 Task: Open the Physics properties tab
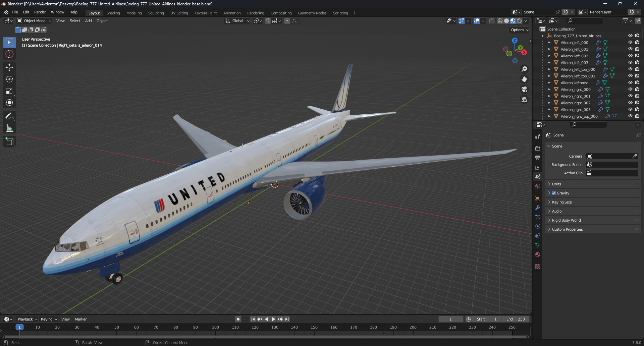538,226
